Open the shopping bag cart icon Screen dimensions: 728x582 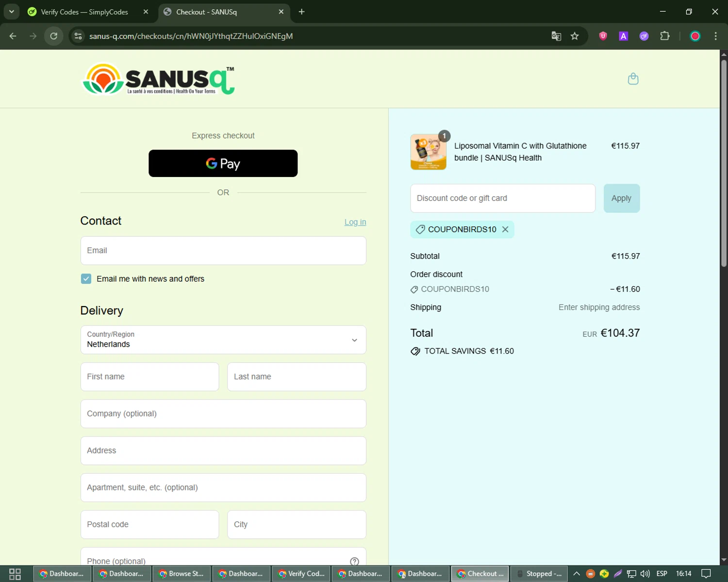633,79
